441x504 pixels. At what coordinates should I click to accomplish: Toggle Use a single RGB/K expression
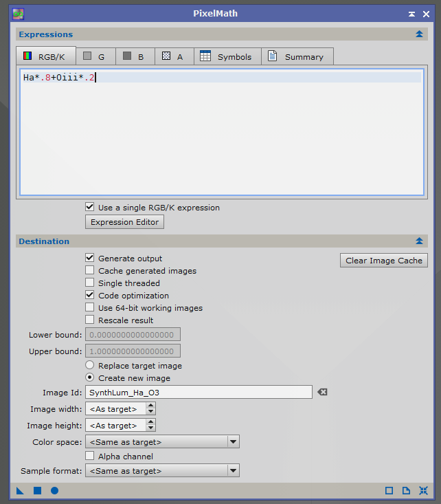click(89, 207)
